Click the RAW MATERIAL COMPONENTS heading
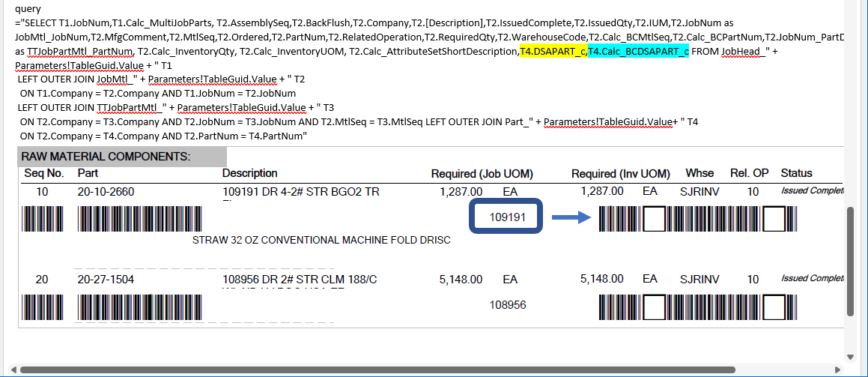 point(106,157)
